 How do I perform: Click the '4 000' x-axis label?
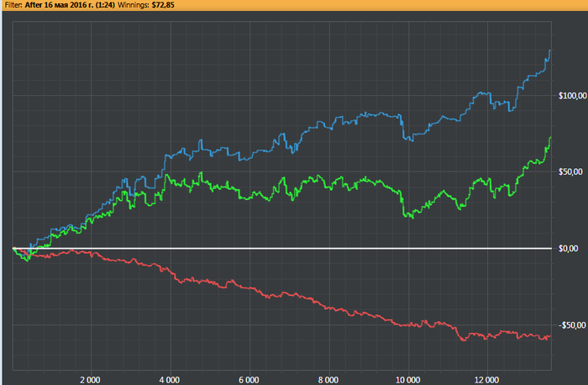pyautogui.click(x=170, y=380)
